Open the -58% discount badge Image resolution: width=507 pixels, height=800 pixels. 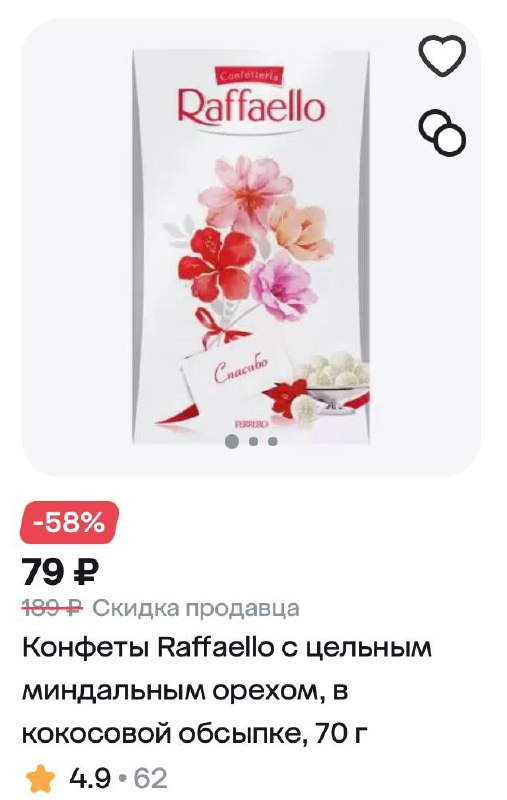(69, 522)
